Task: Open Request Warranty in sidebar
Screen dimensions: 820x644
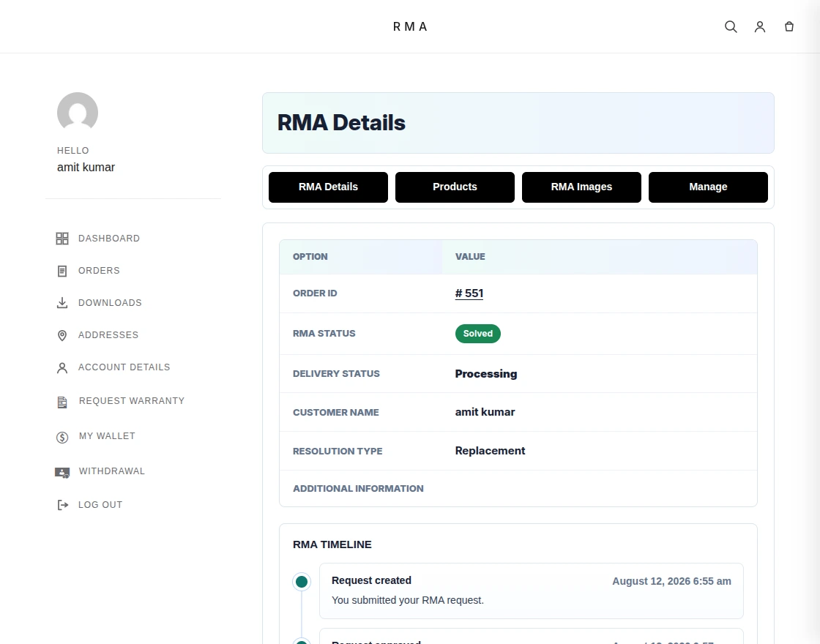Action: [132, 401]
